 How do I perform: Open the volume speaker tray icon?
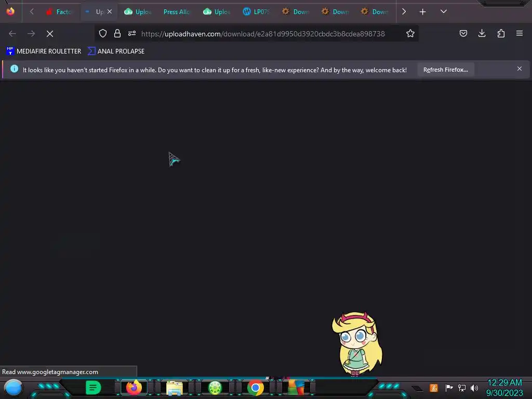[474, 388]
